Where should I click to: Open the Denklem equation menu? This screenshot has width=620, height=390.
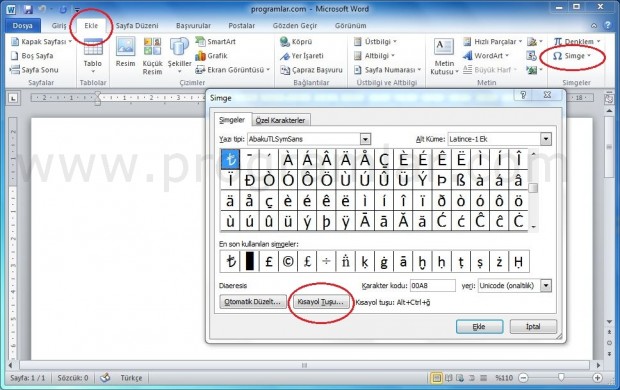click(x=577, y=42)
